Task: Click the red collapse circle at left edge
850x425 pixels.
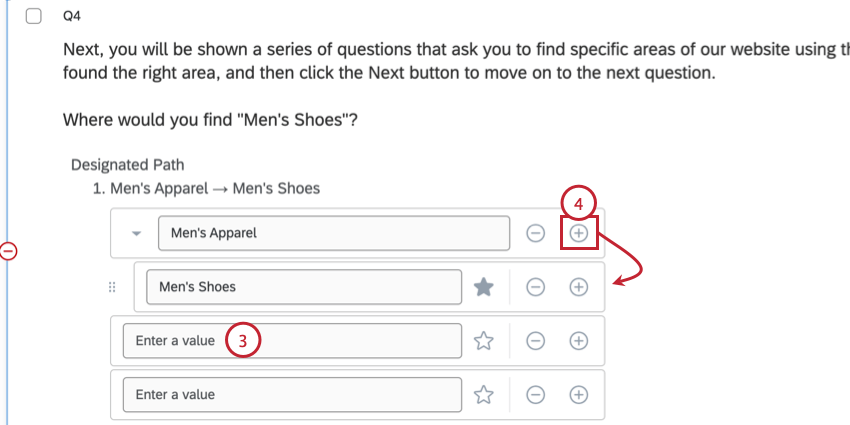Action: coord(8,251)
